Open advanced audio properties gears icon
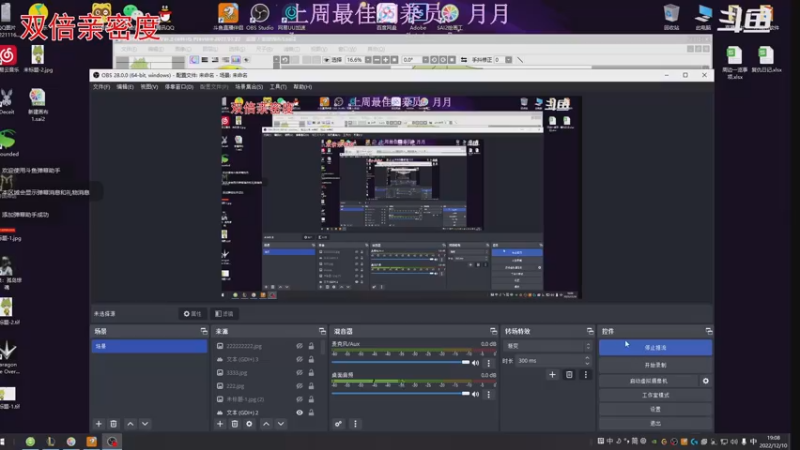 338,424
